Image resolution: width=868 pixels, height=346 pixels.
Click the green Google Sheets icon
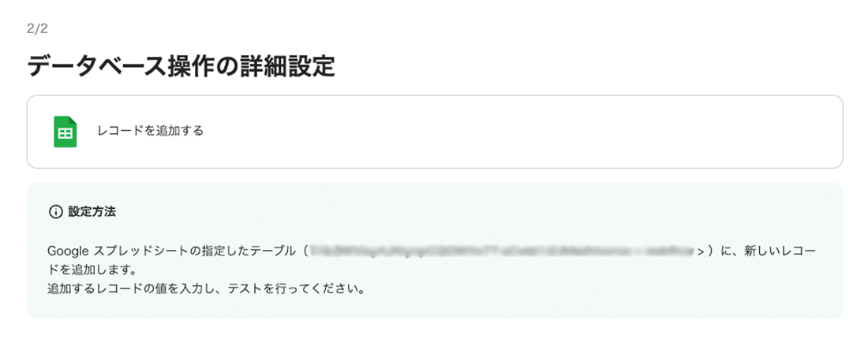pyautogui.click(x=65, y=132)
